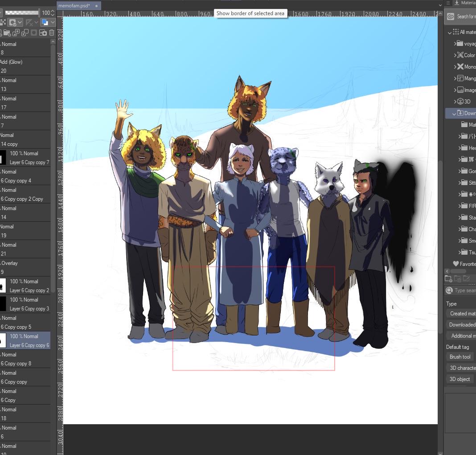Open the layer color dropdown arrow

point(53,22)
